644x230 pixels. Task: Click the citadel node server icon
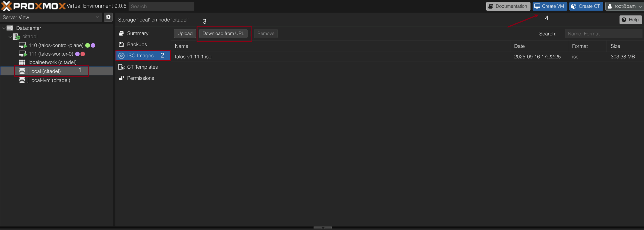(x=16, y=37)
